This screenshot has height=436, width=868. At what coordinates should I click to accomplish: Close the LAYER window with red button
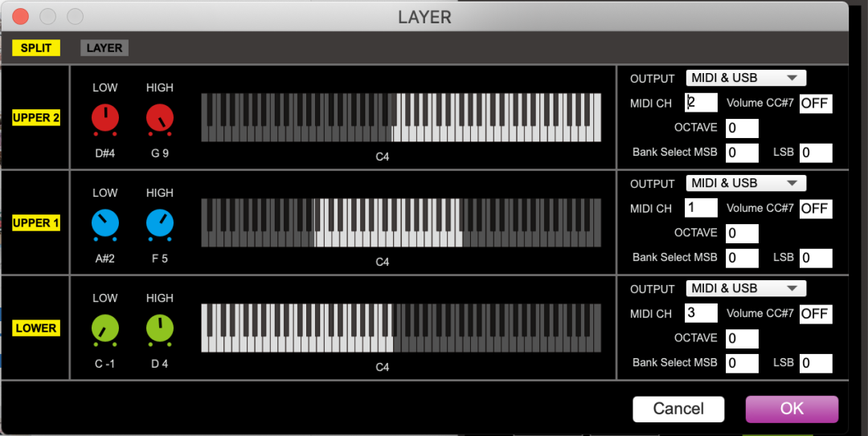[x=20, y=17]
